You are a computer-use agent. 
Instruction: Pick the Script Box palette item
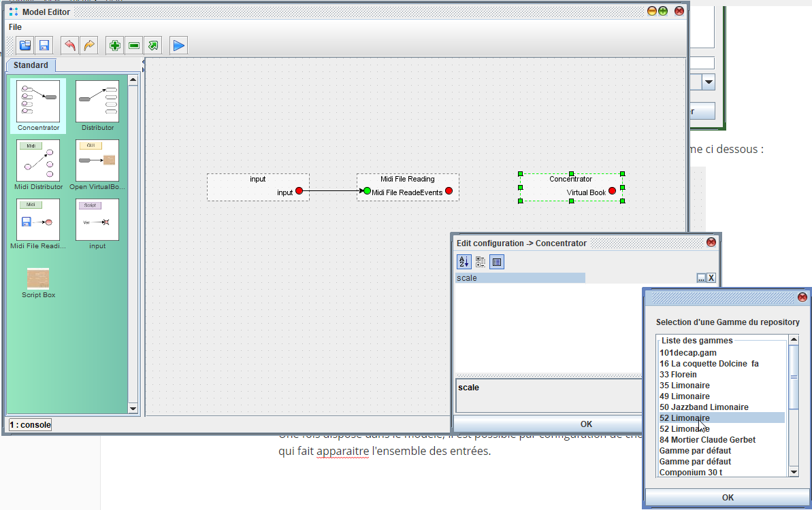pos(38,283)
